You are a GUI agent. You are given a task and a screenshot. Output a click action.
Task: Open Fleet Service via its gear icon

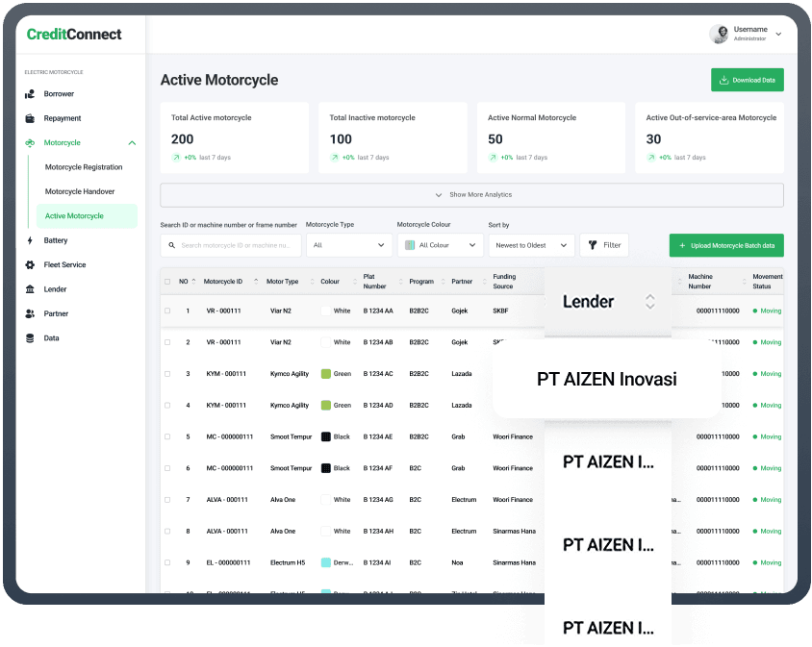pyautogui.click(x=31, y=264)
